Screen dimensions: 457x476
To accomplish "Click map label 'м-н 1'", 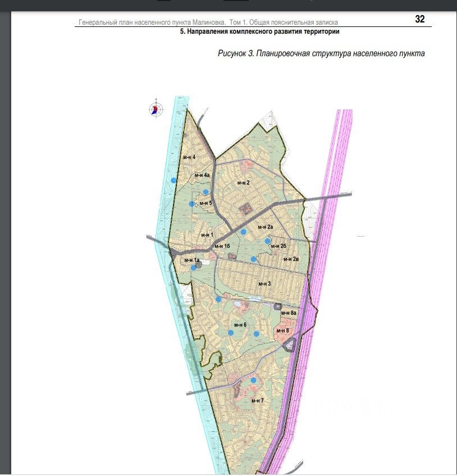I will (207, 235).
